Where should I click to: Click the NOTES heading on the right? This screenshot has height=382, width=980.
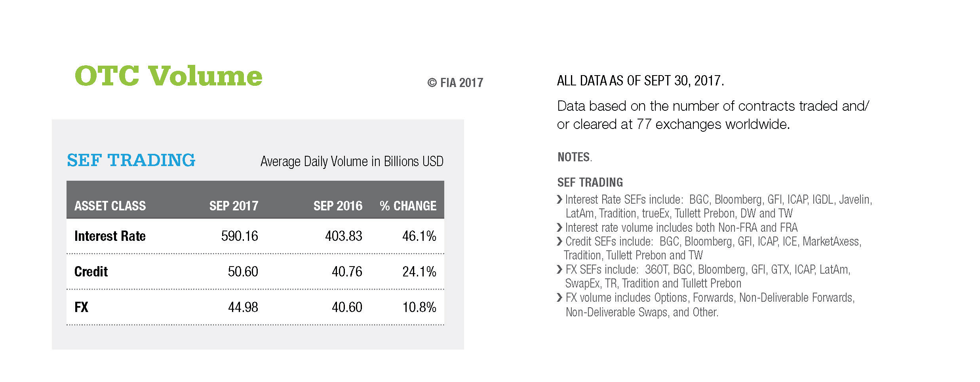point(574,157)
